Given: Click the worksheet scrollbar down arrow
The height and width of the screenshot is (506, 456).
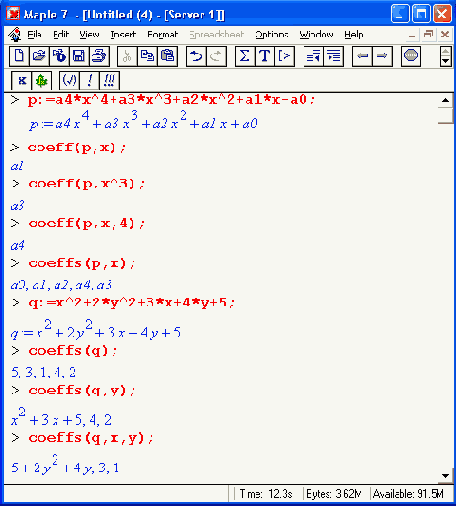Looking at the screenshot, I should click(x=445, y=476).
